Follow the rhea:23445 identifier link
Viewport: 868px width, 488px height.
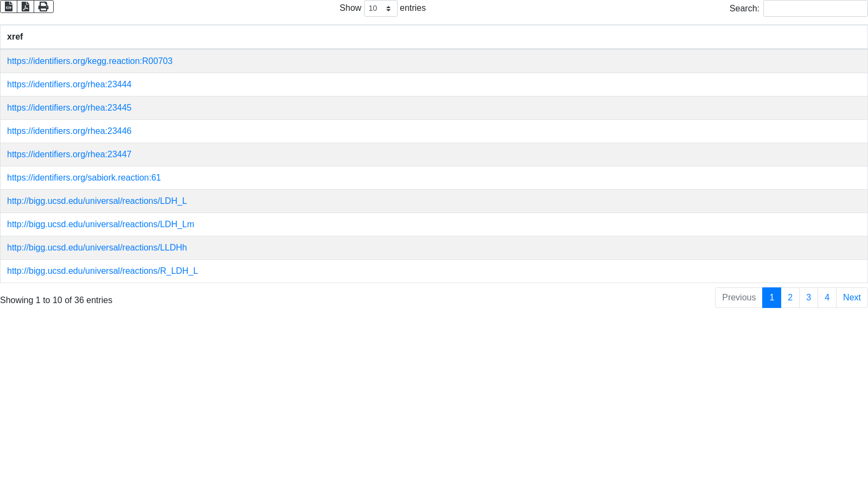(69, 108)
